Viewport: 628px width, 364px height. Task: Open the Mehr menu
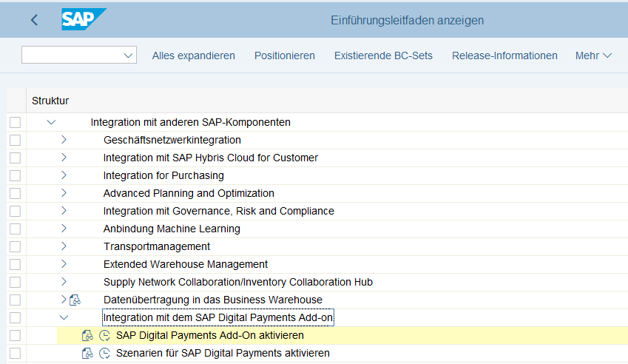[x=593, y=55]
